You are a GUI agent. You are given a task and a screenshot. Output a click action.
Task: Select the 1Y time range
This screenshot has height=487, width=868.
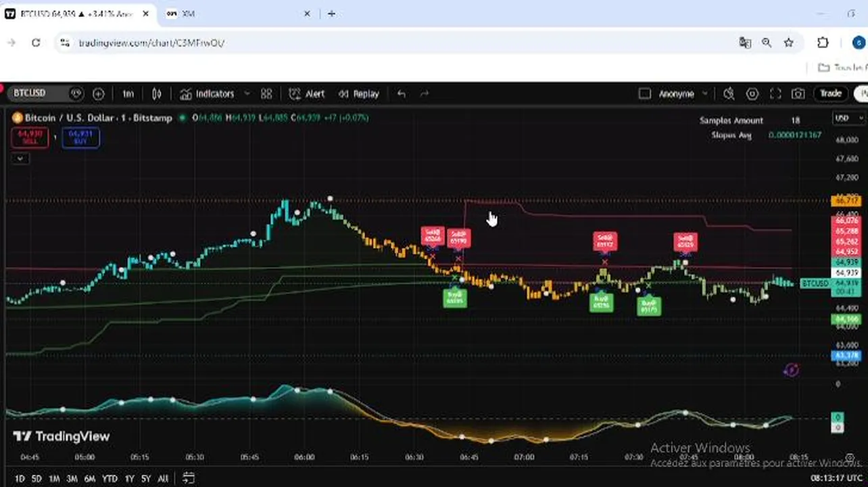pyautogui.click(x=129, y=479)
